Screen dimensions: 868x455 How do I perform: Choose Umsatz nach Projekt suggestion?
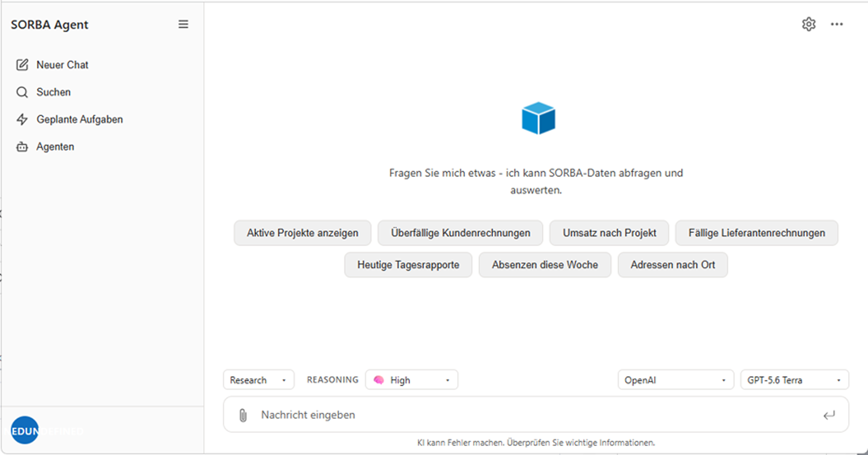pos(609,233)
